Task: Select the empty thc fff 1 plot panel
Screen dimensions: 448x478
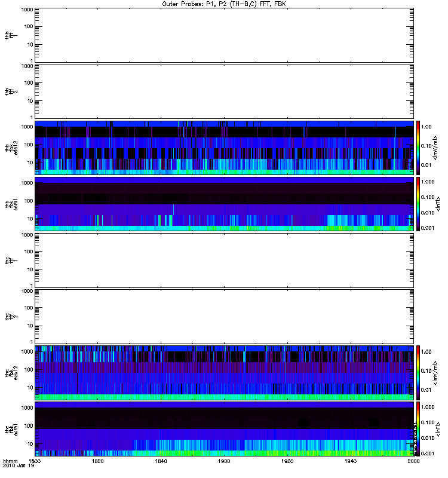Action: (x=224, y=261)
